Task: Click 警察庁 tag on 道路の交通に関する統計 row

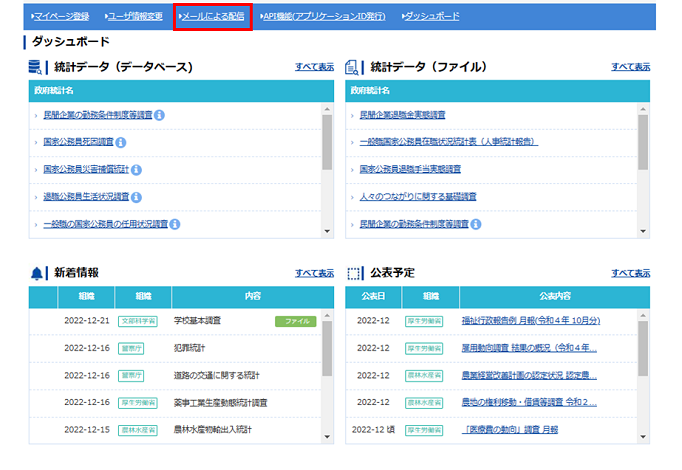Action: 131,376
